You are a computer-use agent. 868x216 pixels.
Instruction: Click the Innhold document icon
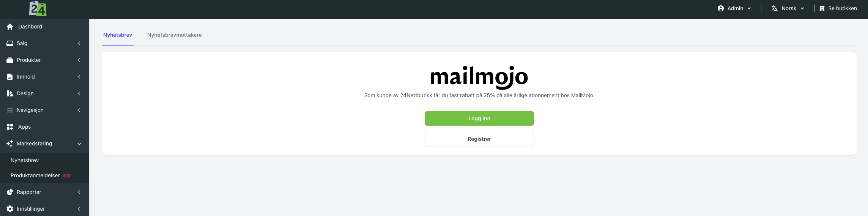click(10, 77)
